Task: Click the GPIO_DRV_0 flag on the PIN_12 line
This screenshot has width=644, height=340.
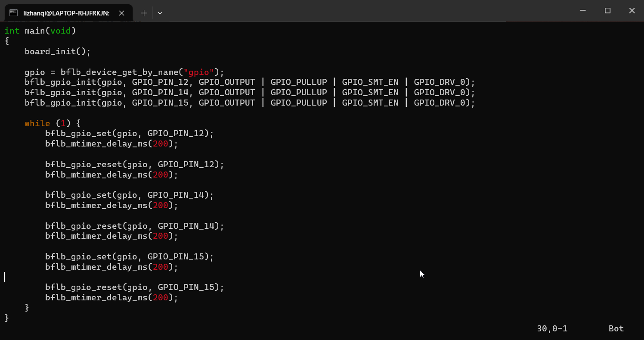Action: pyautogui.click(x=440, y=82)
